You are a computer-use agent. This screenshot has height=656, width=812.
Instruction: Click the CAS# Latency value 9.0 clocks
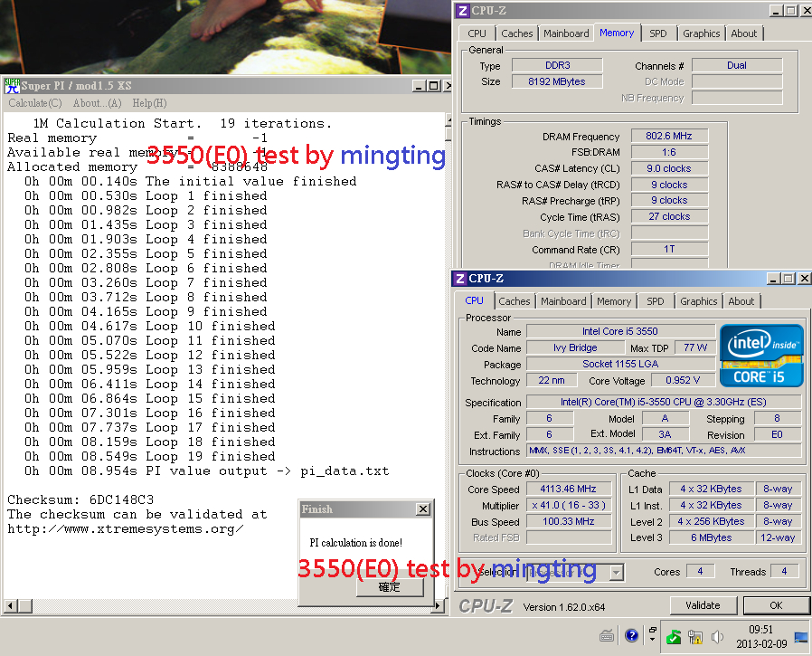pyautogui.click(x=669, y=169)
